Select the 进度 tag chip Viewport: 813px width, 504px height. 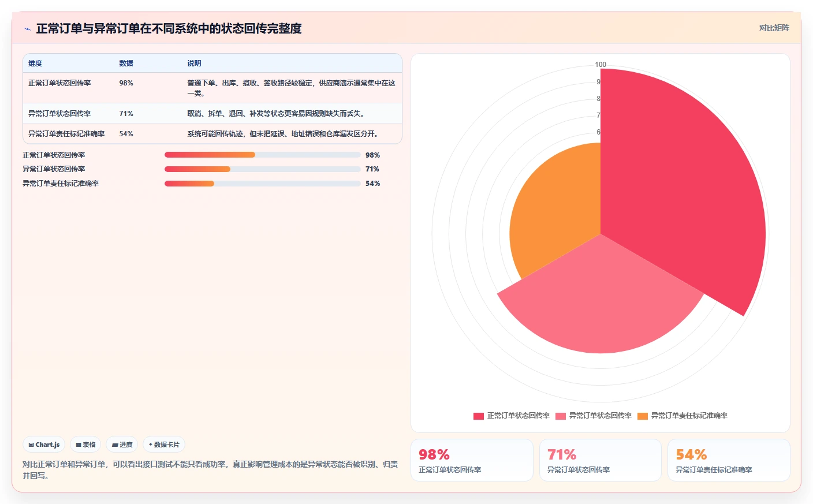click(122, 445)
